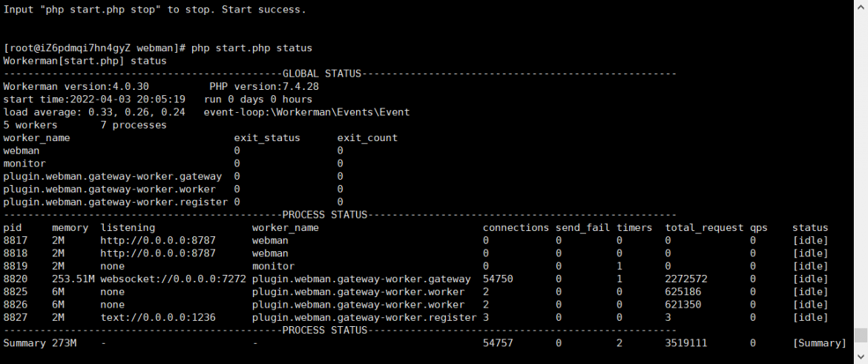The image size is (868, 364).
Task: Click the monitor row in process status
Action: (x=415, y=266)
